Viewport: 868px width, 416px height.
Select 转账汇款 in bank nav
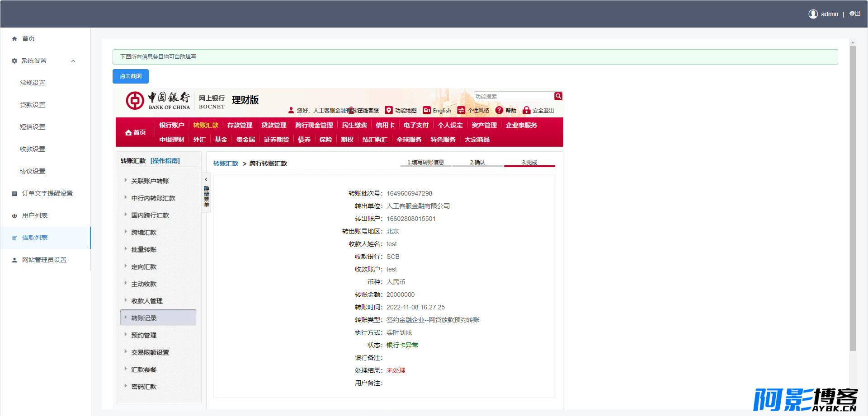[x=206, y=125]
